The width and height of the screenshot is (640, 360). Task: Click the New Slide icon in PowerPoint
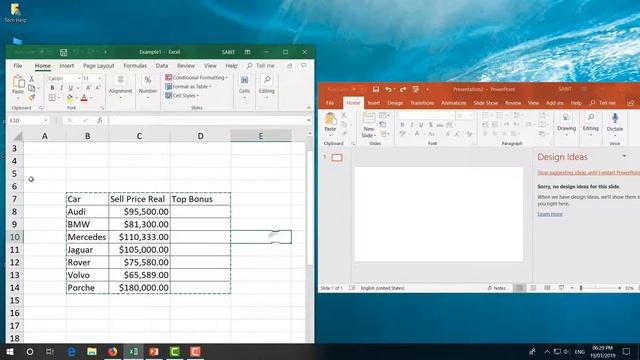[x=369, y=119]
